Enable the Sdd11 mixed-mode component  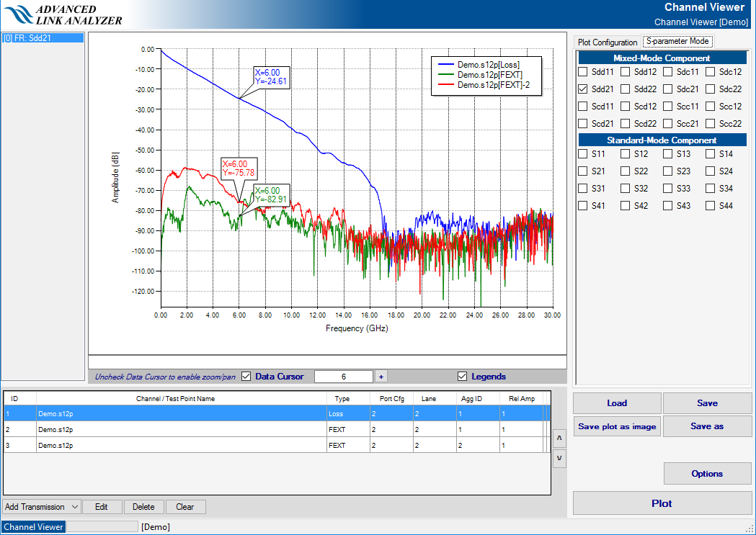[x=582, y=72]
